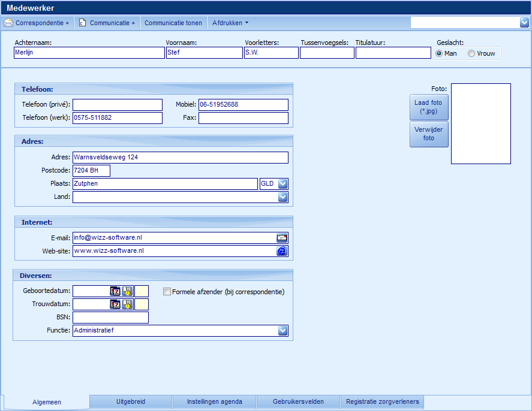Image resolution: width=532 pixels, height=411 pixels.
Task: Click clock icon next to Geboortedatum
Action: point(127,291)
